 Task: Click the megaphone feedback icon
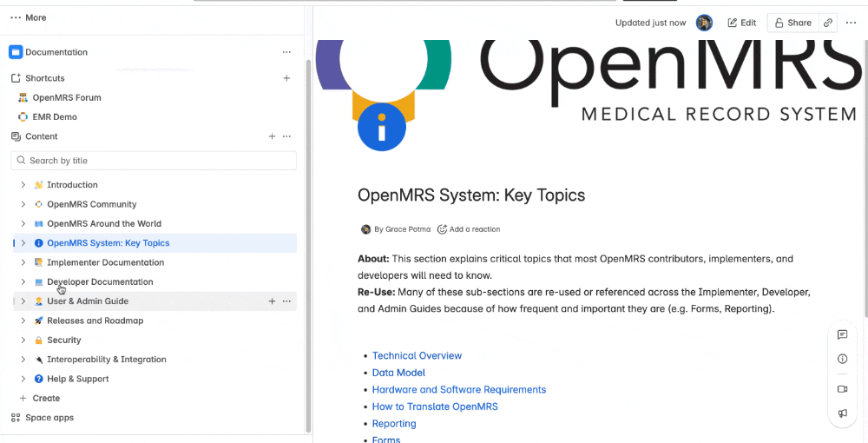pyautogui.click(x=843, y=413)
